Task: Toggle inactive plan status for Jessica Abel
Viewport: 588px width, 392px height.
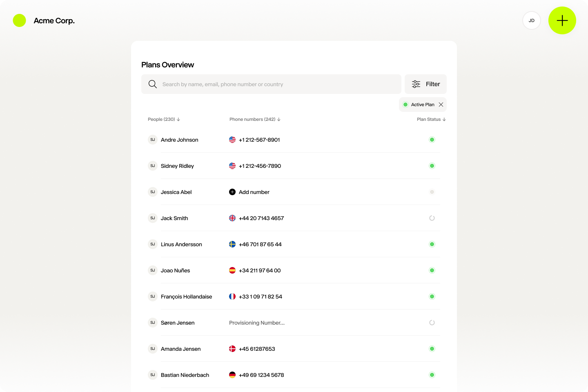Action: click(x=432, y=192)
